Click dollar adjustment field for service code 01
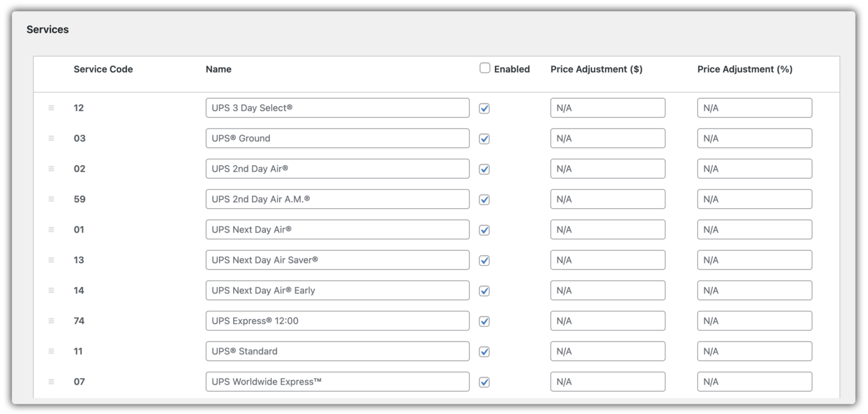Image resolution: width=868 pixels, height=414 pixels. click(608, 229)
